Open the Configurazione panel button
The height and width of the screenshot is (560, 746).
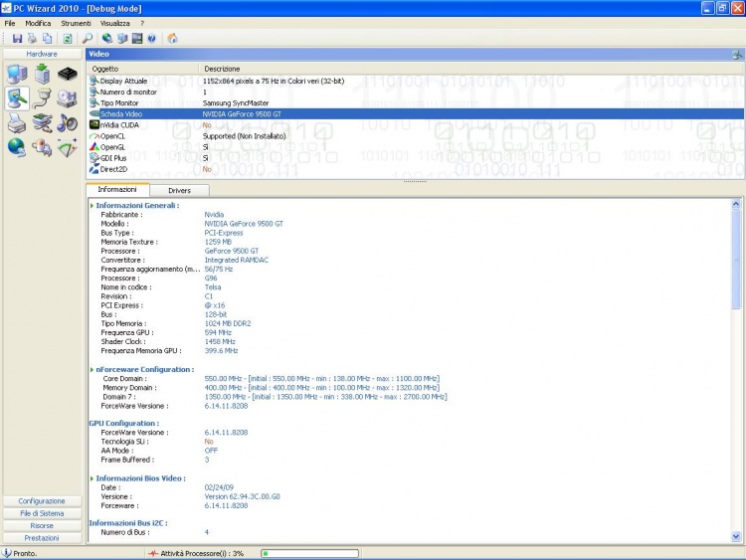coord(42,501)
